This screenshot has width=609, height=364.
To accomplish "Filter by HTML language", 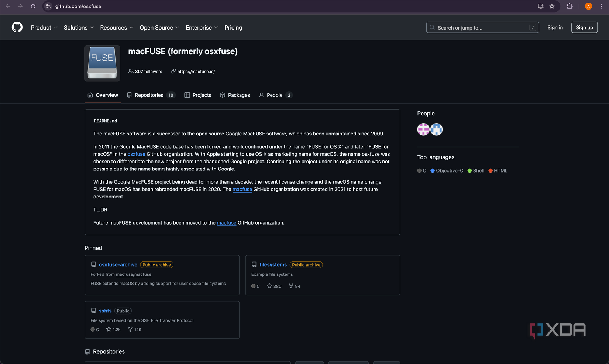I will 498,170.
